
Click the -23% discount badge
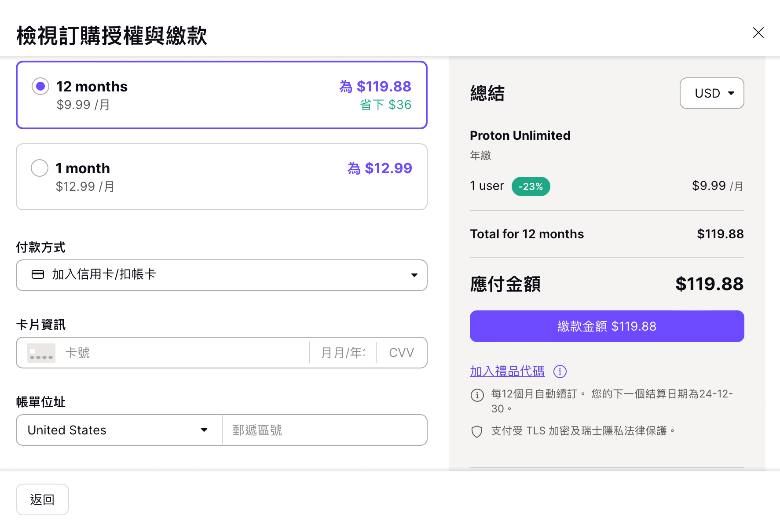[531, 186]
